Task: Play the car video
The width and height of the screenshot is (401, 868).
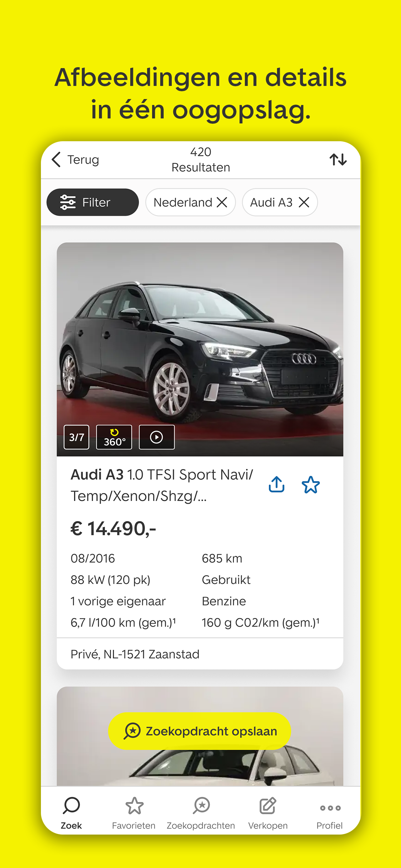Action: click(156, 437)
